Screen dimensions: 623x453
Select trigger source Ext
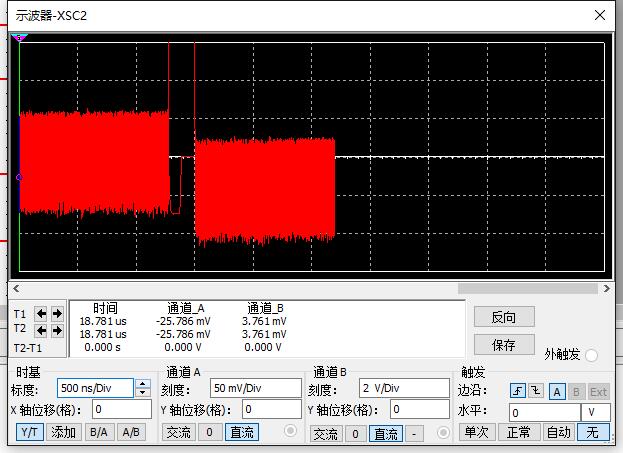[x=598, y=392]
